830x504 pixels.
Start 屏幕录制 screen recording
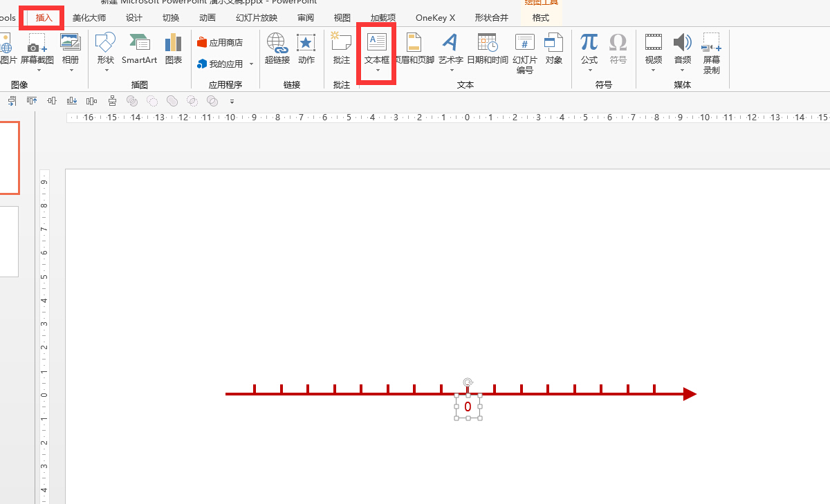click(x=712, y=53)
